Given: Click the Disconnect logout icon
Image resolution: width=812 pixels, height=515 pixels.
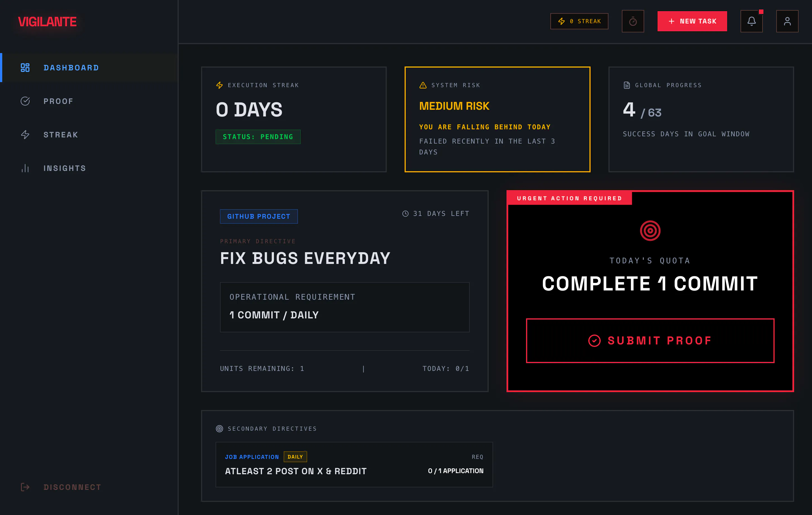Looking at the screenshot, I should [25, 487].
